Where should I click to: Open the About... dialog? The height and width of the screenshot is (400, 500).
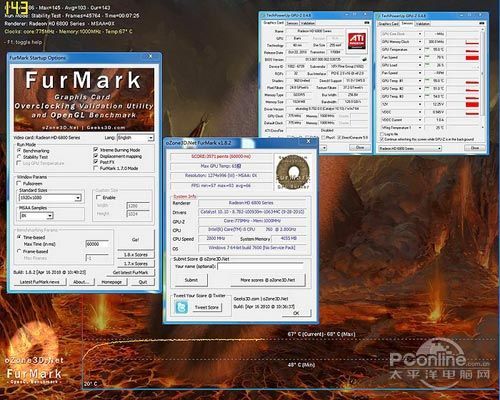[x=81, y=282]
